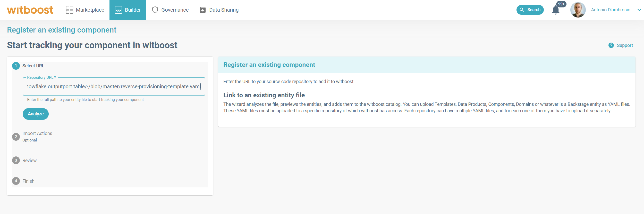
Task: Click the Support question mark icon
Action: [x=611, y=45]
